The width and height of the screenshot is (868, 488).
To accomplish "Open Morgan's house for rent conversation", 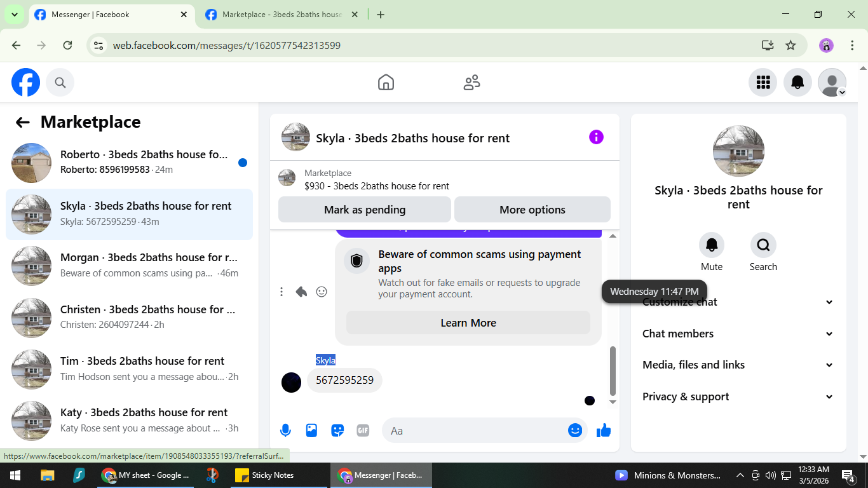I will [x=130, y=266].
